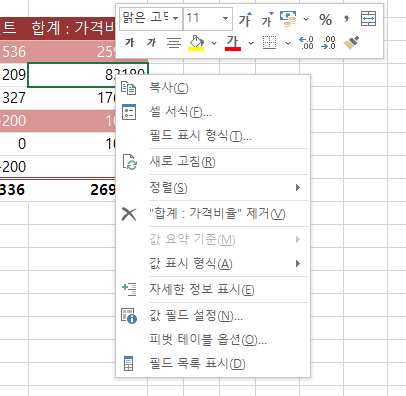The height and width of the screenshot is (396, 406).
Task: Open 필드 표시 형식(T)...
Action: (x=213, y=136)
